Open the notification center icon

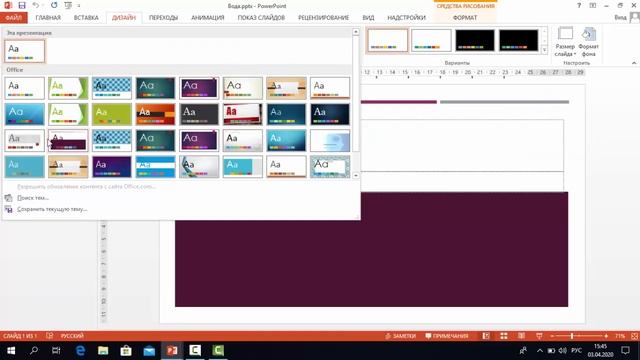pos(625,351)
